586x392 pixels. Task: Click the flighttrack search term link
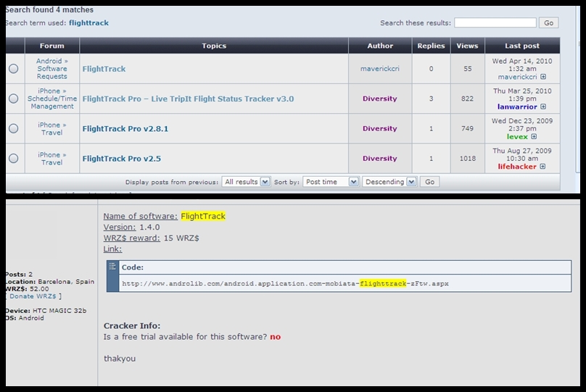tap(88, 22)
